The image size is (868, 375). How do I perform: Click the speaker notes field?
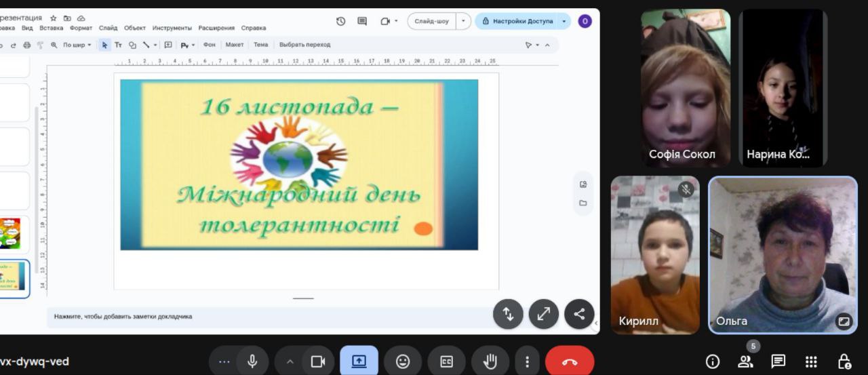[271, 316]
